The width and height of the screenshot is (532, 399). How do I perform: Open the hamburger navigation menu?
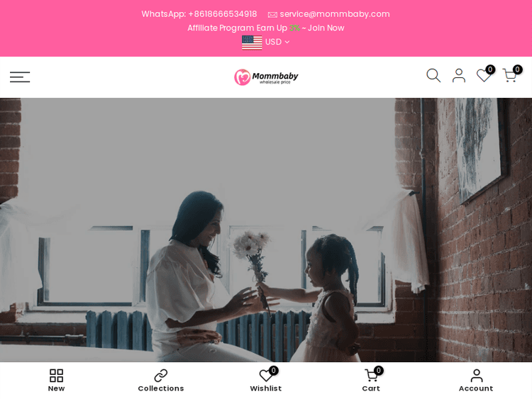point(20,77)
